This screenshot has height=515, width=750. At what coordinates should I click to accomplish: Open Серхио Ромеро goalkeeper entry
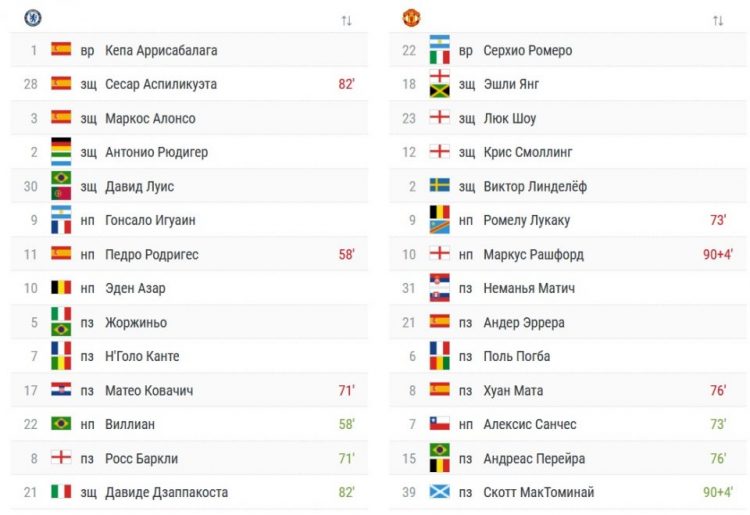tap(527, 50)
